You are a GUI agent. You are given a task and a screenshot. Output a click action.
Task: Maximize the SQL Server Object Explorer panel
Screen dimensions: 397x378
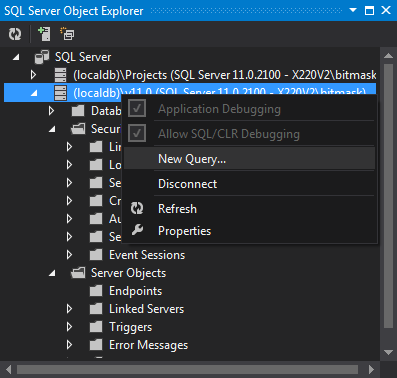369,10
